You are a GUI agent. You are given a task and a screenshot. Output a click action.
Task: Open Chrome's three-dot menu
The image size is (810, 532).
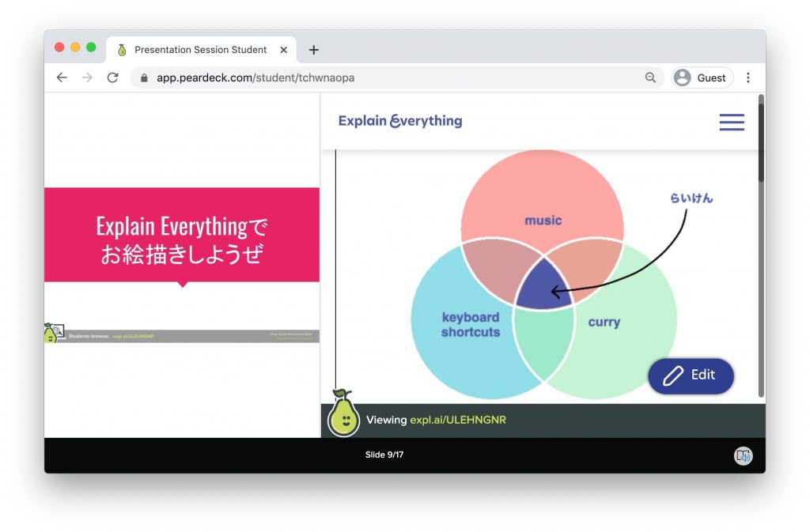[748, 77]
